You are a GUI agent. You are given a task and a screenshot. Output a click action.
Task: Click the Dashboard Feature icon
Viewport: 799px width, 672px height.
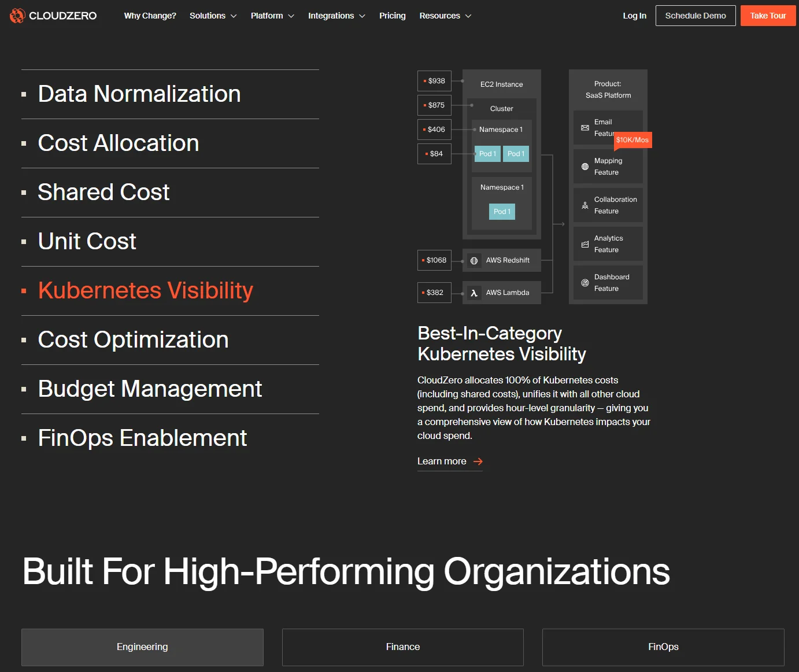585,283
